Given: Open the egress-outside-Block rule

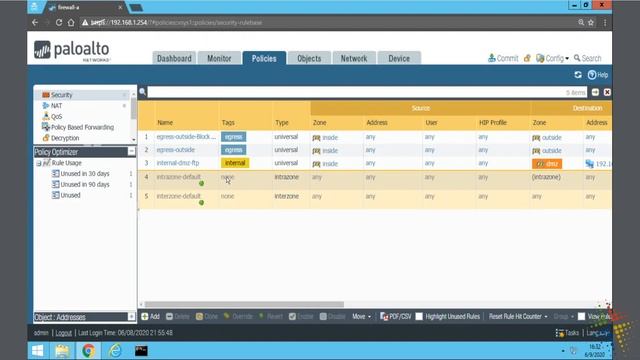Looking at the screenshot, I should click(x=186, y=137).
